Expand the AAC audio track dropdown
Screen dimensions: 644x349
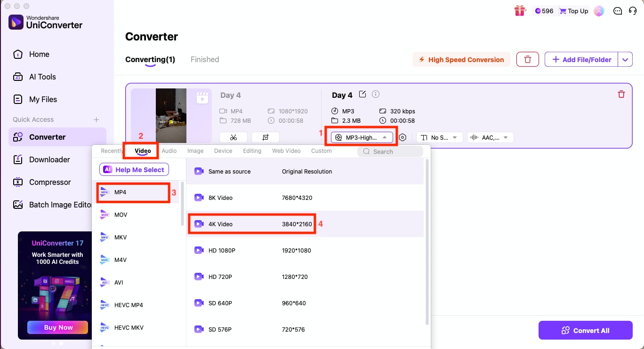pos(490,137)
